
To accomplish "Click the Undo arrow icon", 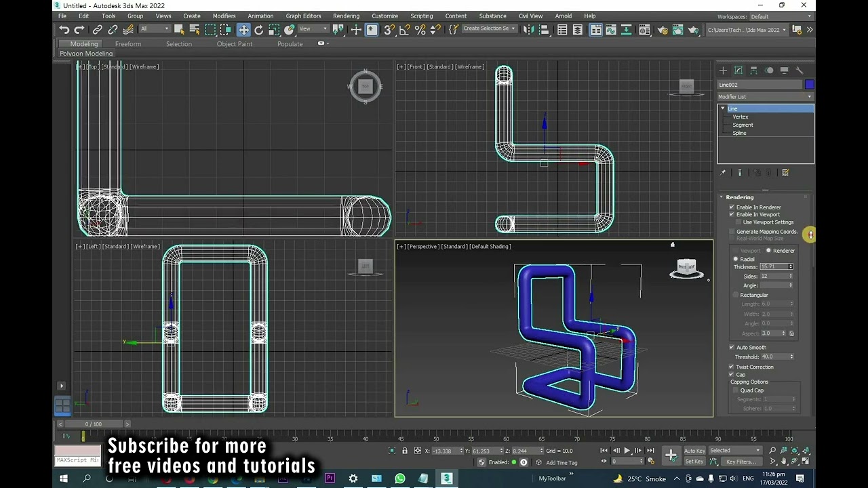I will pos(64,30).
